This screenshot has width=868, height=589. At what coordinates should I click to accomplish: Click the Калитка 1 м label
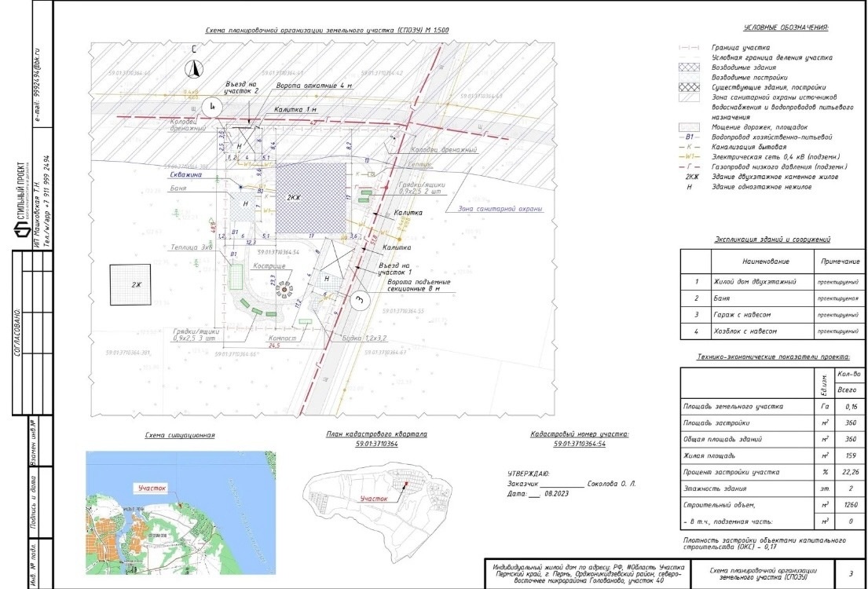(297, 110)
